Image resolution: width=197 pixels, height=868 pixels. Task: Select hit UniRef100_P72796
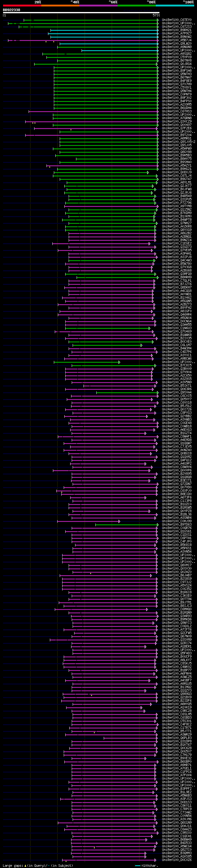177,203
